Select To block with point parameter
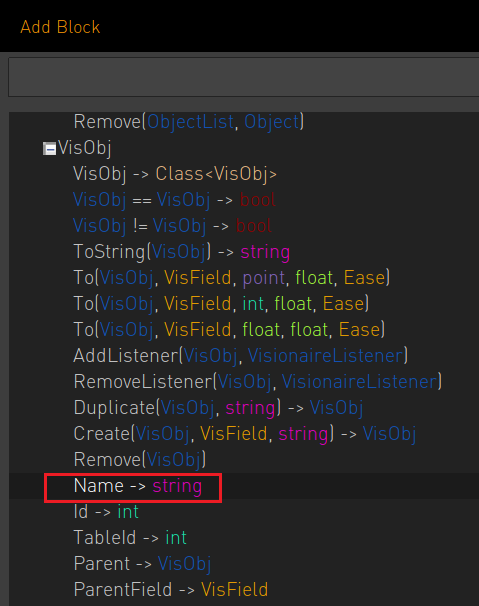Viewport: 479px width, 606px height. click(232, 278)
